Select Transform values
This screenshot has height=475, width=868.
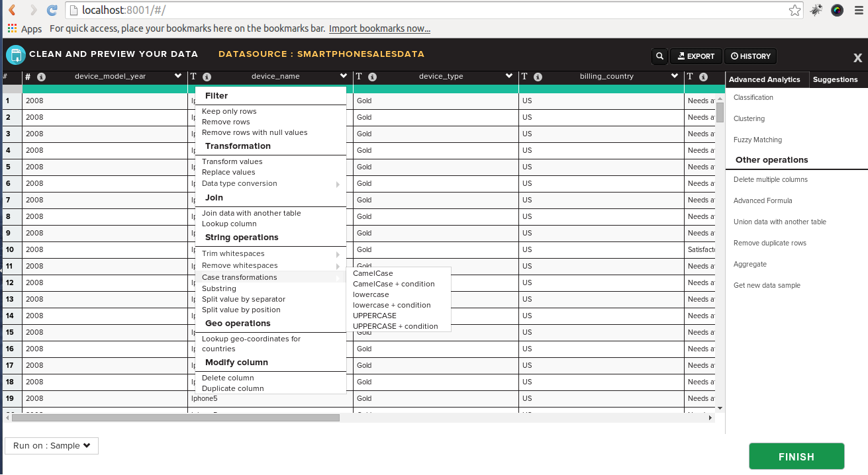(x=232, y=161)
